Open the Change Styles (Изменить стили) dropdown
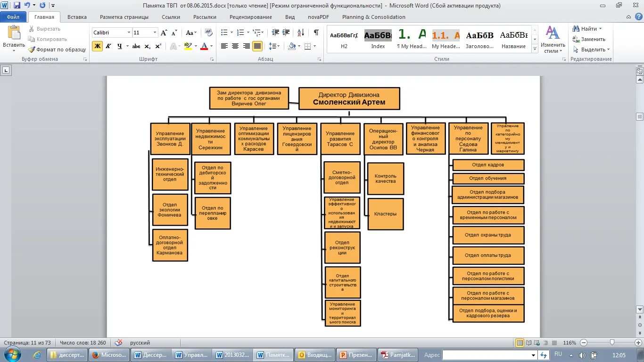 pyautogui.click(x=553, y=40)
